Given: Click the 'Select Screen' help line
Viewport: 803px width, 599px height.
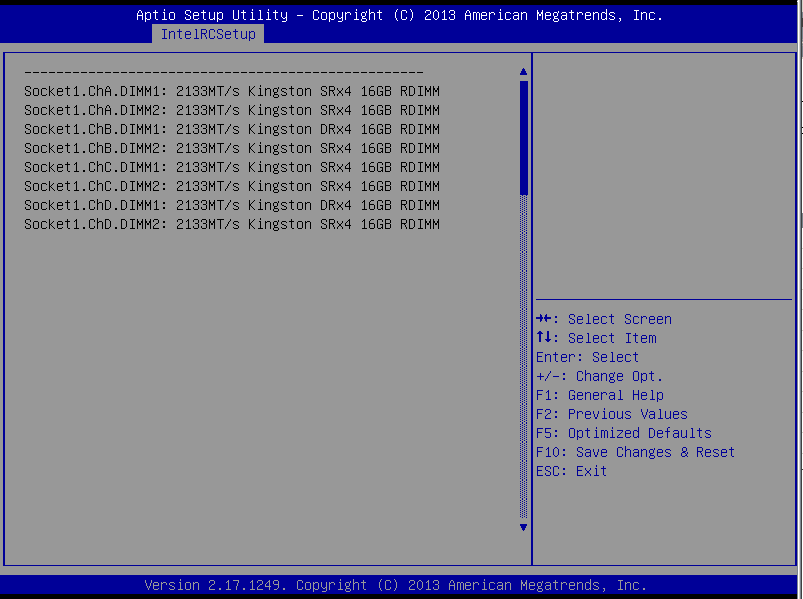Looking at the screenshot, I should tap(604, 319).
